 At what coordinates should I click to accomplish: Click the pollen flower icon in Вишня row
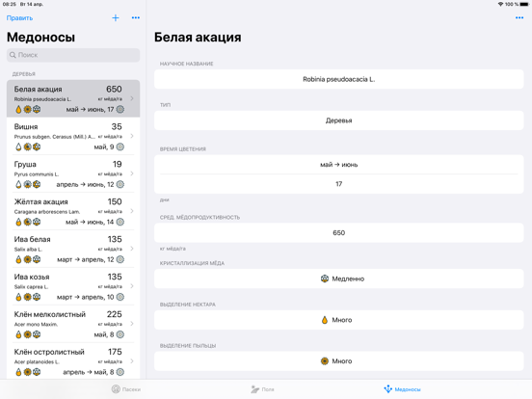pos(28,146)
